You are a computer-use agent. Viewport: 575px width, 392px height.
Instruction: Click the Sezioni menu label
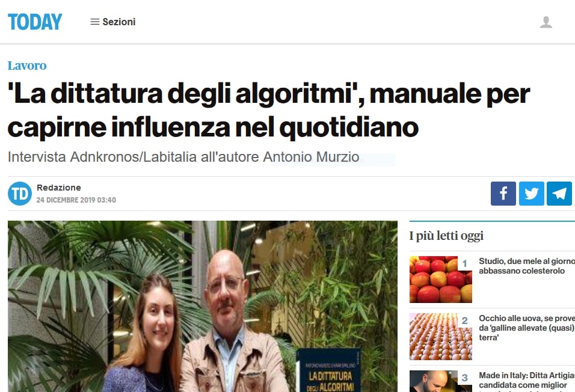(119, 22)
